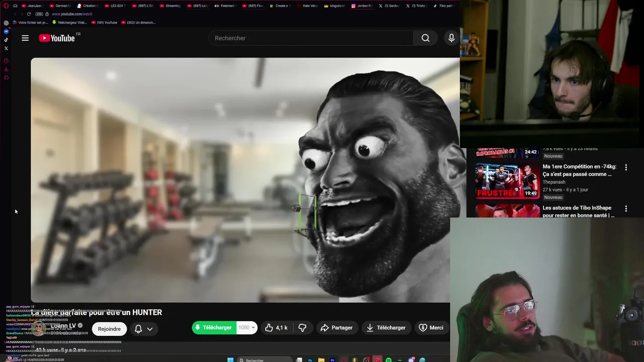Open File Explorer from the taskbar
This screenshot has width=644, height=362.
coord(321,360)
